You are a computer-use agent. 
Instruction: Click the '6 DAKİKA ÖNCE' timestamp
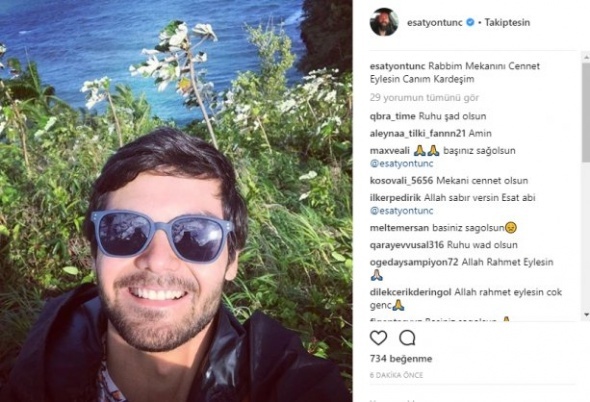click(x=397, y=375)
